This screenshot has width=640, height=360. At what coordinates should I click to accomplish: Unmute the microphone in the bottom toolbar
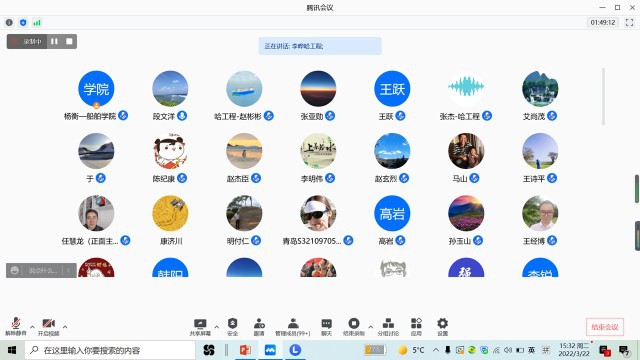[x=16, y=326]
